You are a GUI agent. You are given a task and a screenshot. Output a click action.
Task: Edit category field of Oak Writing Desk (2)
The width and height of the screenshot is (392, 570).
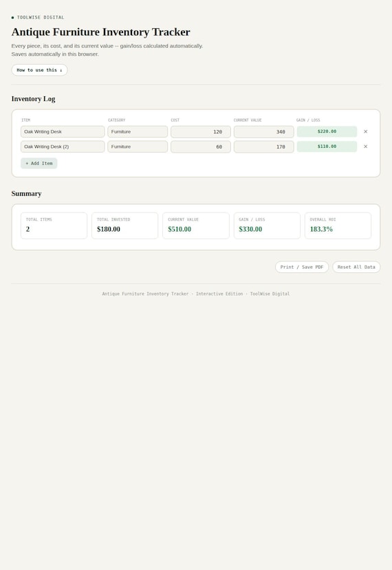pyautogui.click(x=138, y=146)
